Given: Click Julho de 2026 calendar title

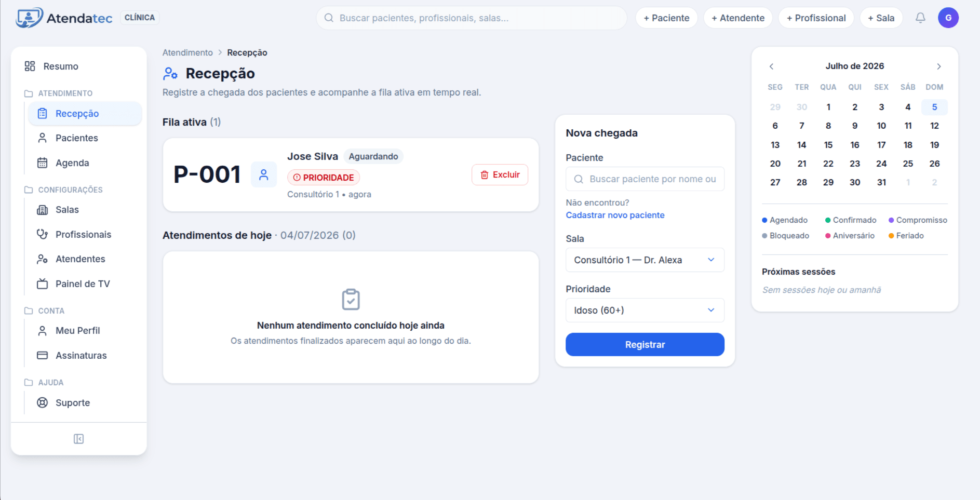Looking at the screenshot, I should click(x=855, y=66).
